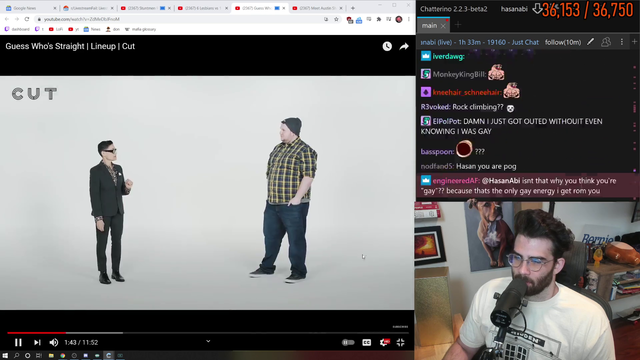Click the video progress bar

207,333
